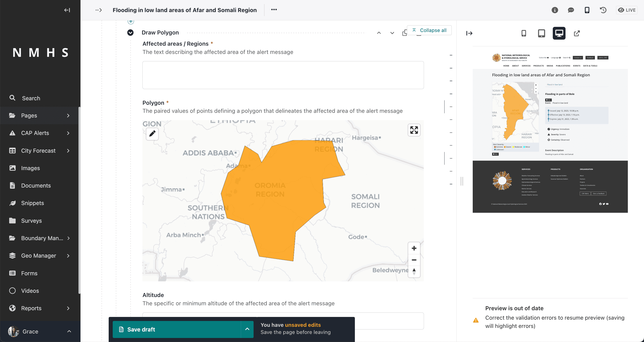The image size is (644, 342).
Task: Zoom in on the polygon map
Action: (x=414, y=248)
